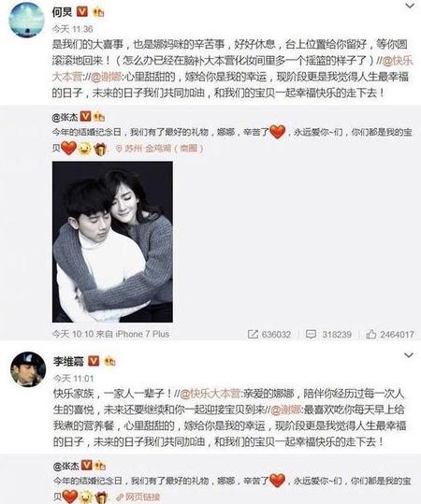Open the @张杰 name in second repost
Viewport: 421px width, 504px height.
(x=65, y=466)
